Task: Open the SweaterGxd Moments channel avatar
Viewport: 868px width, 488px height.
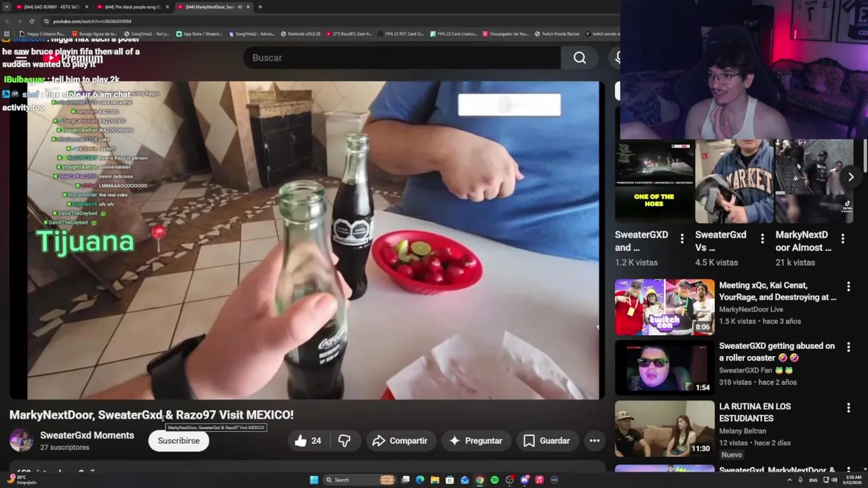Action: (x=21, y=441)
